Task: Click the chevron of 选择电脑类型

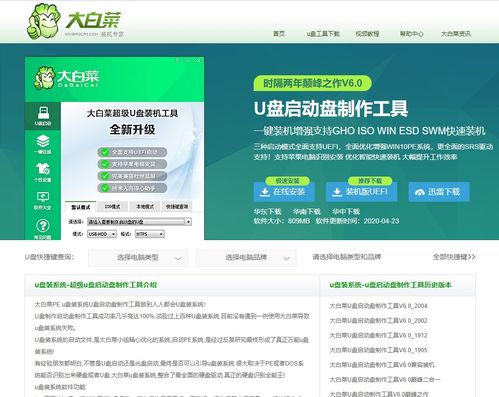Action: point(178,259)
